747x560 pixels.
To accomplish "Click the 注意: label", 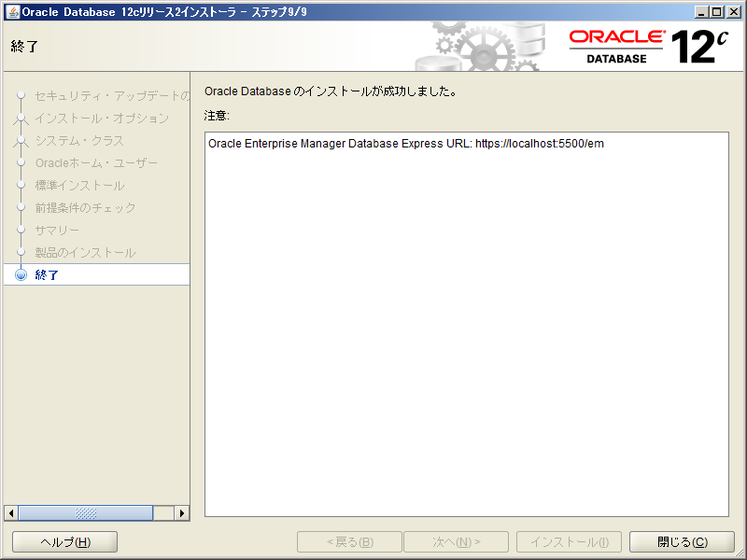I will tap(217, 115).
